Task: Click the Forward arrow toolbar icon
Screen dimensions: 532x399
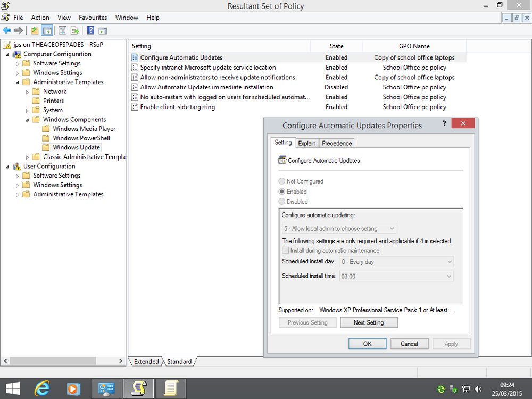Action: point(19,30)
